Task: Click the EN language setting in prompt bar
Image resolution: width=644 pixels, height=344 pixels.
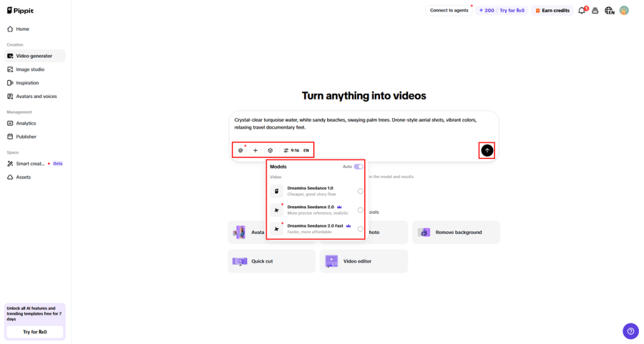Action: pyautogui.click(x=306, y=151)
